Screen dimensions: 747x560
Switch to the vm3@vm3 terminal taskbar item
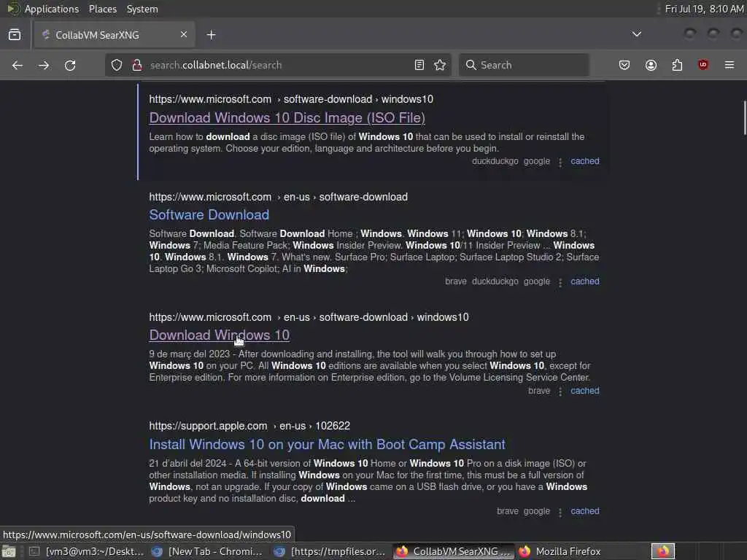pyautogui.click(x=88, y=551)
